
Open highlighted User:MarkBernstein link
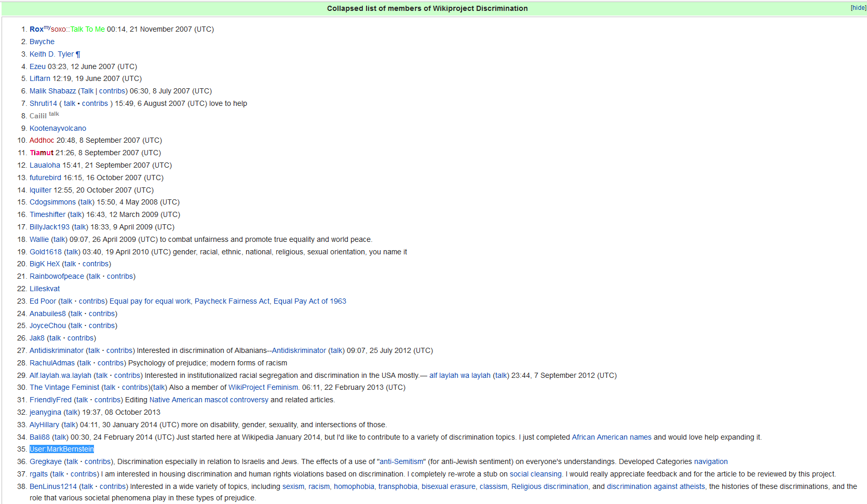[62, 449]
